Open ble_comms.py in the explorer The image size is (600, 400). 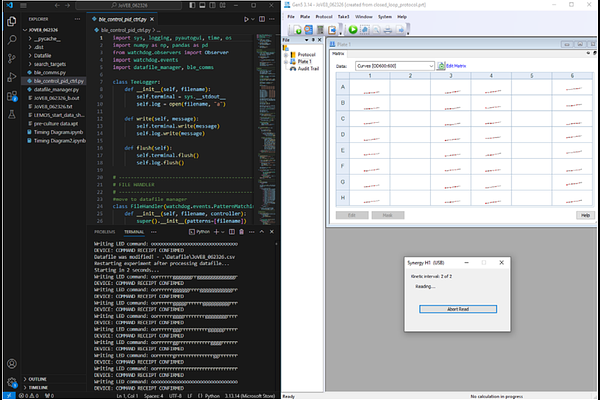click(50, 72)
